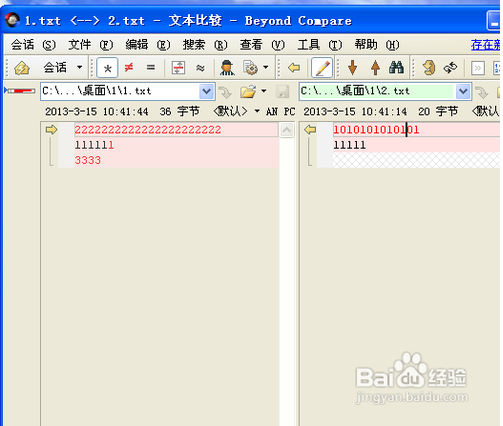This screenshot has height=426, width=503.
Task: Click the Reload files icon
Action: [450, 68]
